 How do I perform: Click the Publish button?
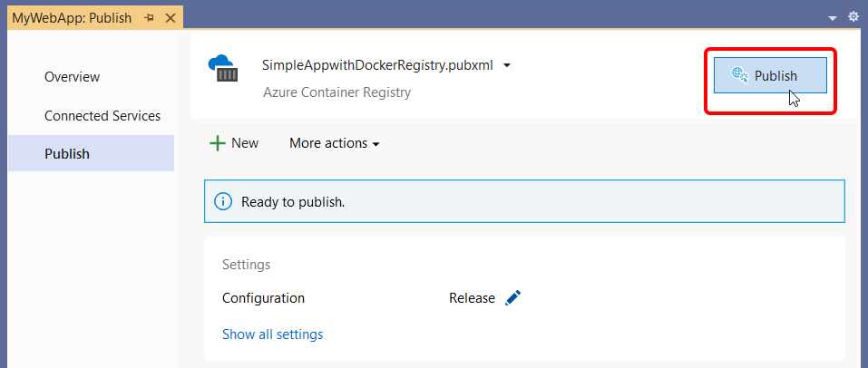(x=770, y=76)
